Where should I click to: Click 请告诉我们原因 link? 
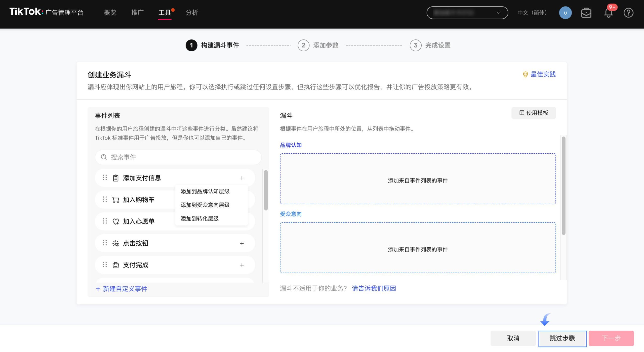[x=374, y=288]
